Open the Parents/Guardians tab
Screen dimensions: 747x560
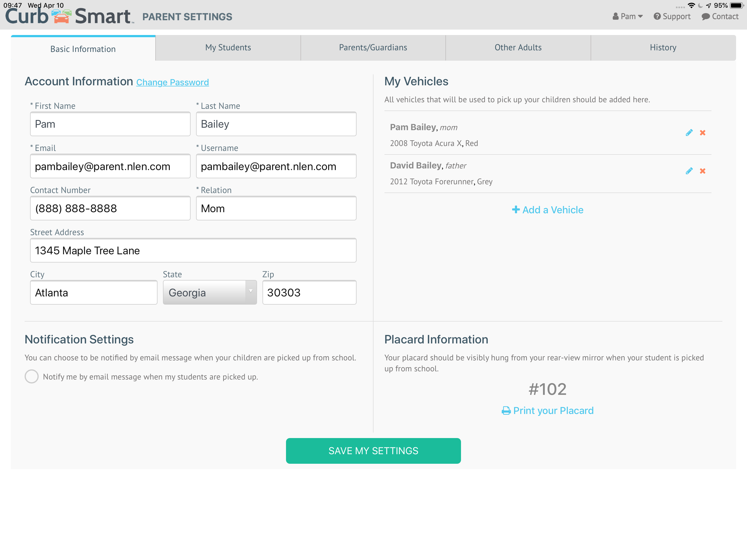click(x=373, y=48)
